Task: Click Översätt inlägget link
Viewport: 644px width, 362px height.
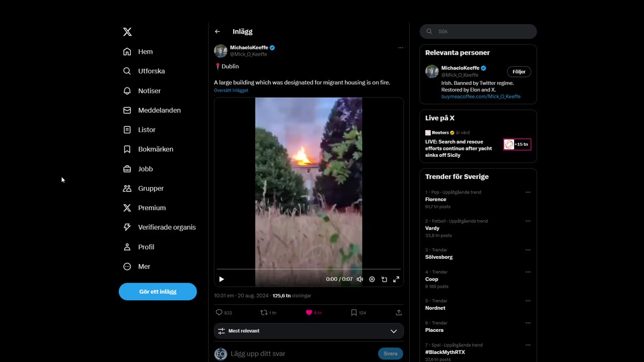Action: point(231,90)
